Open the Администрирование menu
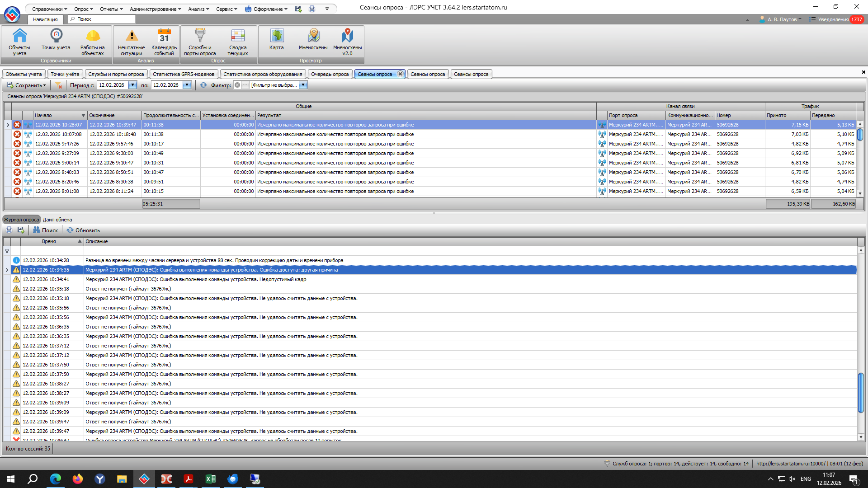The height and width of the screenshot is (488, 868). coord(155,9)
